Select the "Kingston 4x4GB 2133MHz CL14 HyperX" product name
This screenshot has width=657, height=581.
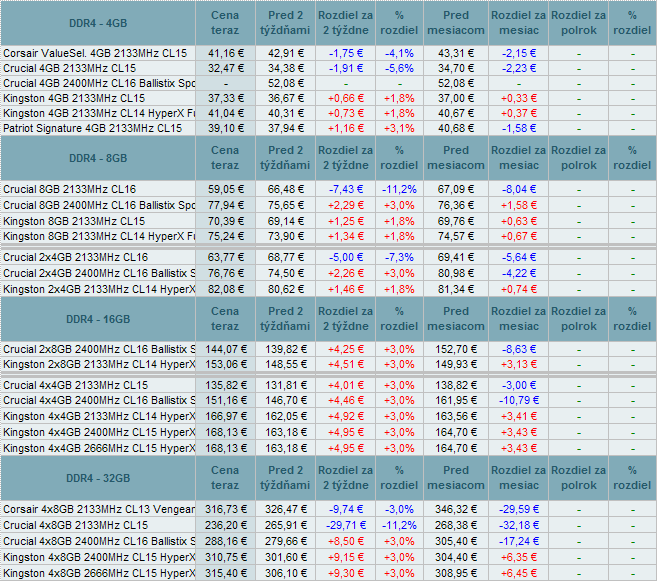click(99, 416)
